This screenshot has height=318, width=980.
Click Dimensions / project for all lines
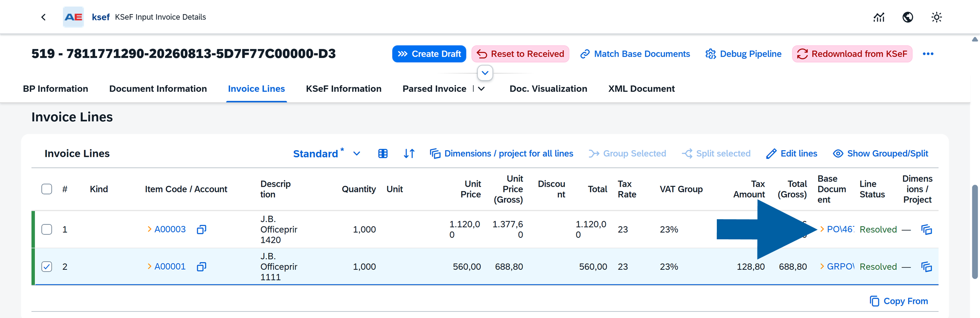click(x=501, y=153)
